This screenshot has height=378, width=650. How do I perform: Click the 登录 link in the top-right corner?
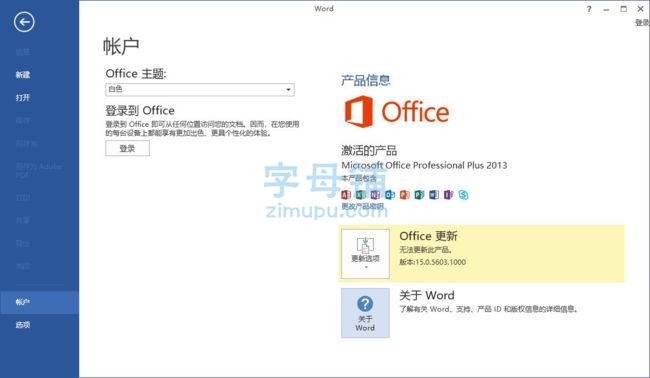point(642,22)
